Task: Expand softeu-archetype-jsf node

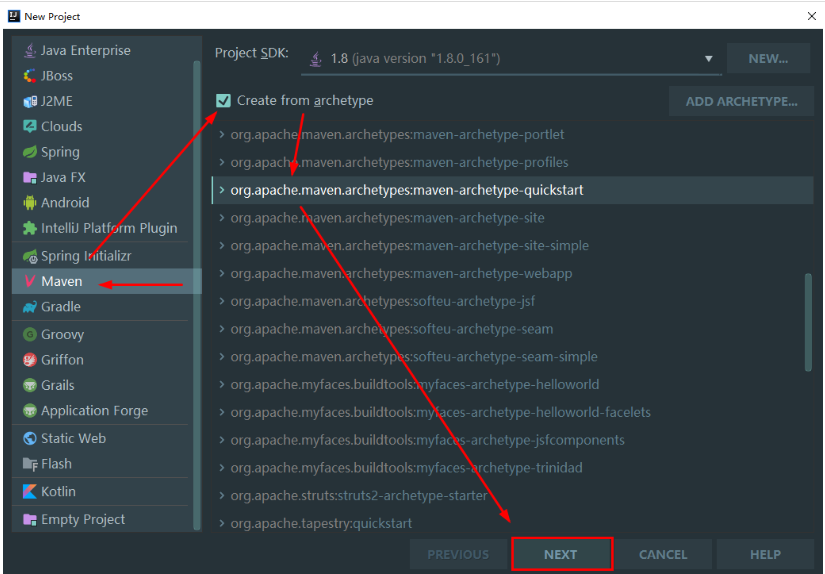Action: pos(222,301)
